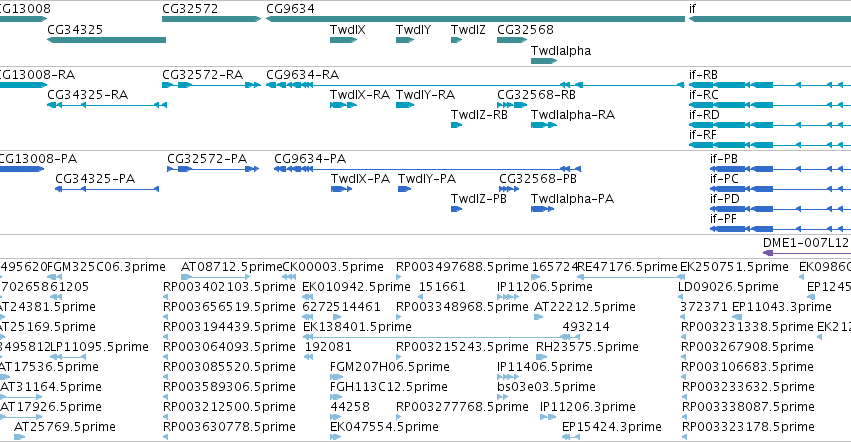Click the 'if' gene label

pyautogui.click(x=693, y=9)
